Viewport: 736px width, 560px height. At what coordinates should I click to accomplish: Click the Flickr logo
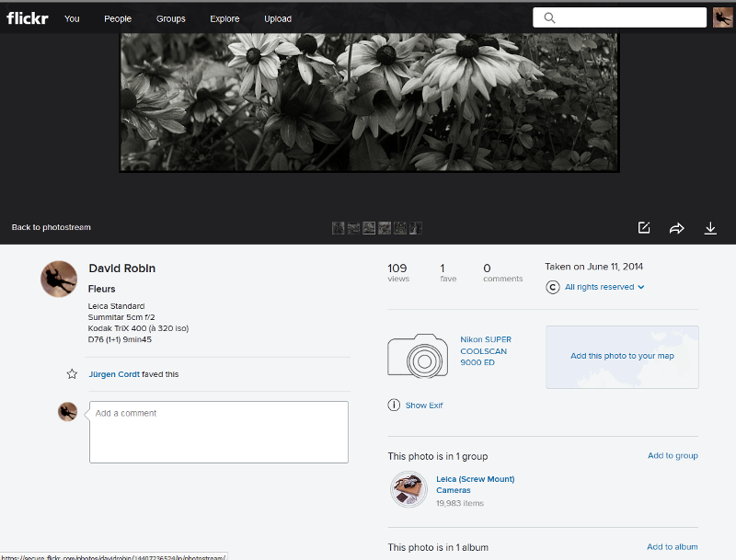click(x=28, y=17)
